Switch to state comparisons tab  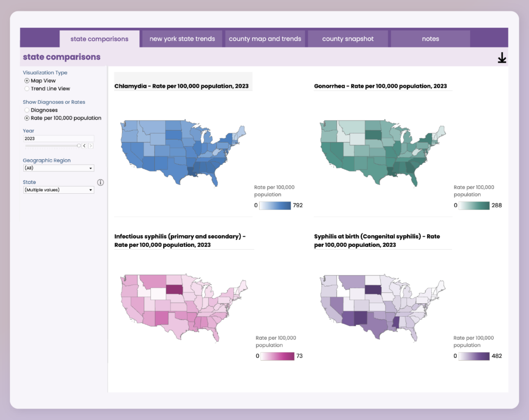[100, 39]
